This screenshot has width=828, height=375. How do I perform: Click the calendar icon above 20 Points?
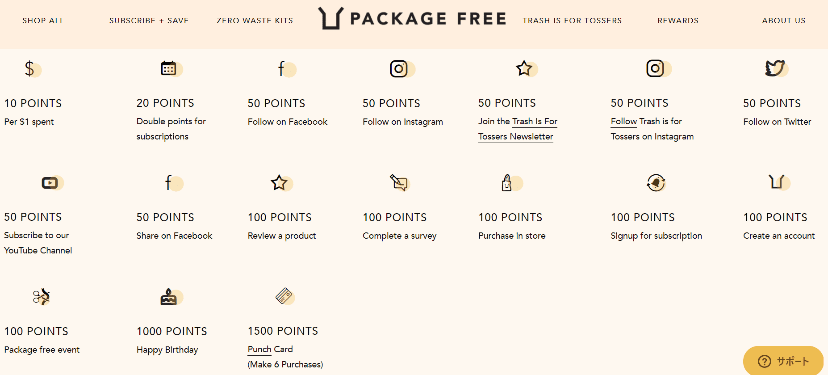coord(168,68)
